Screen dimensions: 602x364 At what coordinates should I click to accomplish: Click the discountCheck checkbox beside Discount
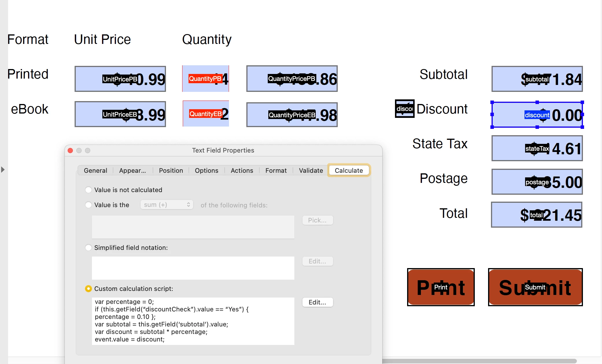(405, 109)
